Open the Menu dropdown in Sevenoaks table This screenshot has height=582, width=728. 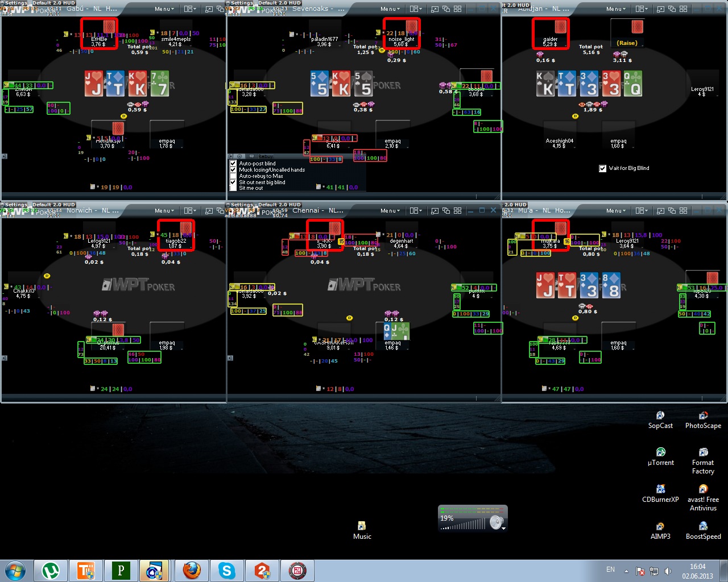(390, 9)
